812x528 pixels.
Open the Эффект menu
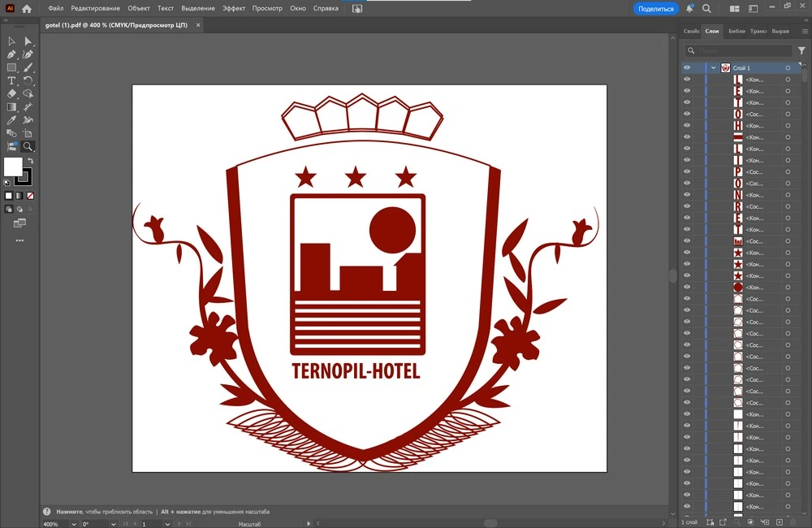click(234, 8)
